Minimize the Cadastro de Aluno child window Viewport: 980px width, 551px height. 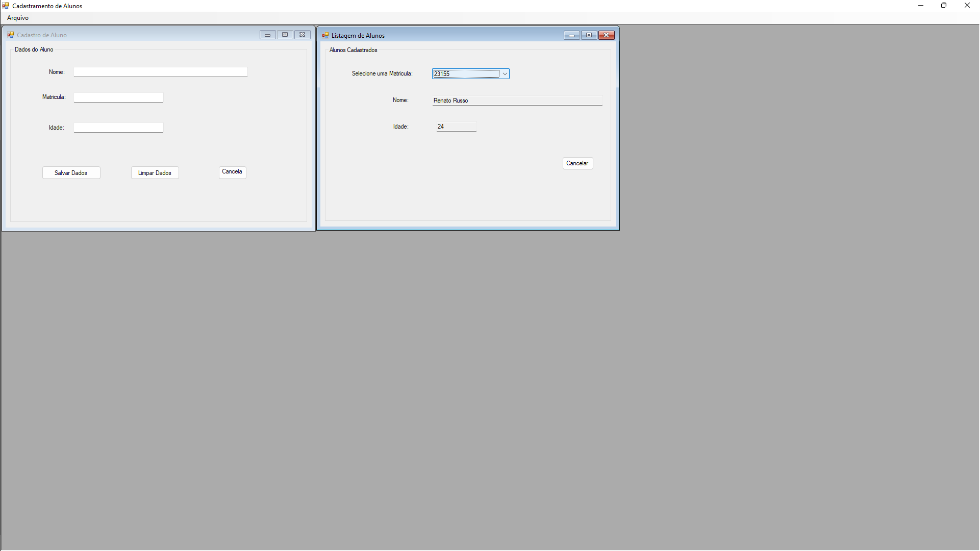pos(267,35)
